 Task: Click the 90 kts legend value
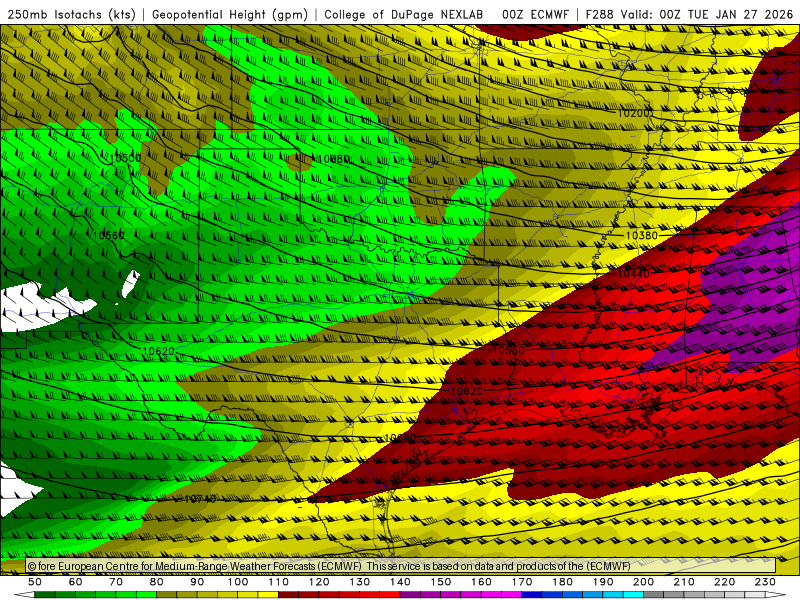click(197, 582)
